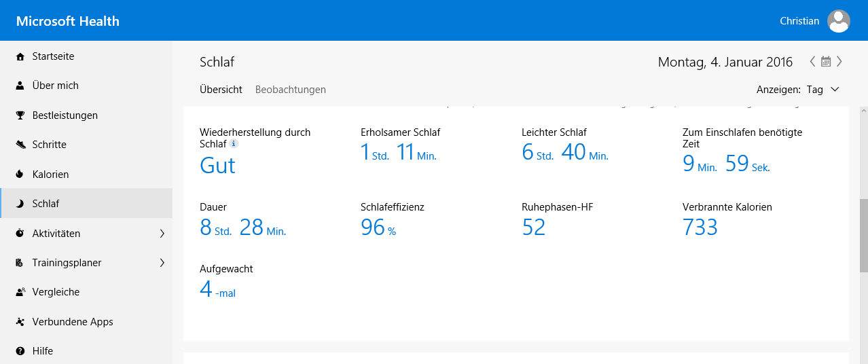Viewport: 868px width, 364px height.
Task: Click the Kalorien flame icon
Action: point(20,175)
